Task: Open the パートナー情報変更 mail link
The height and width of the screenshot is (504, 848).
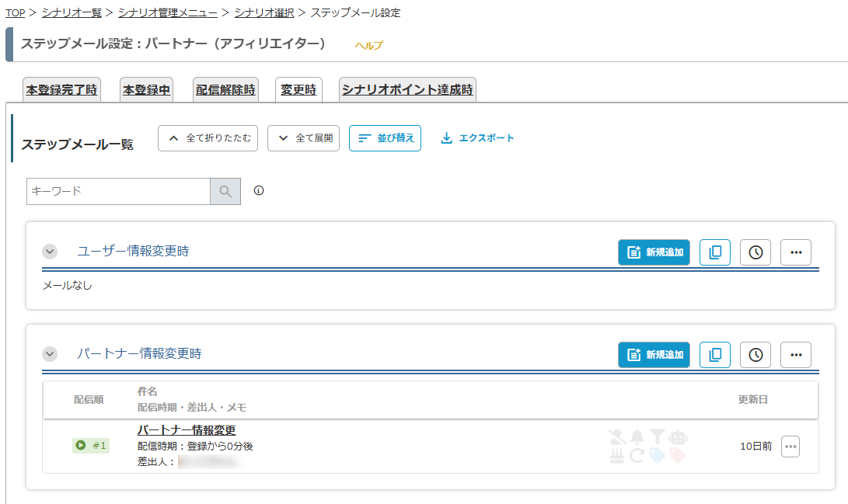Action: [187, 430]
